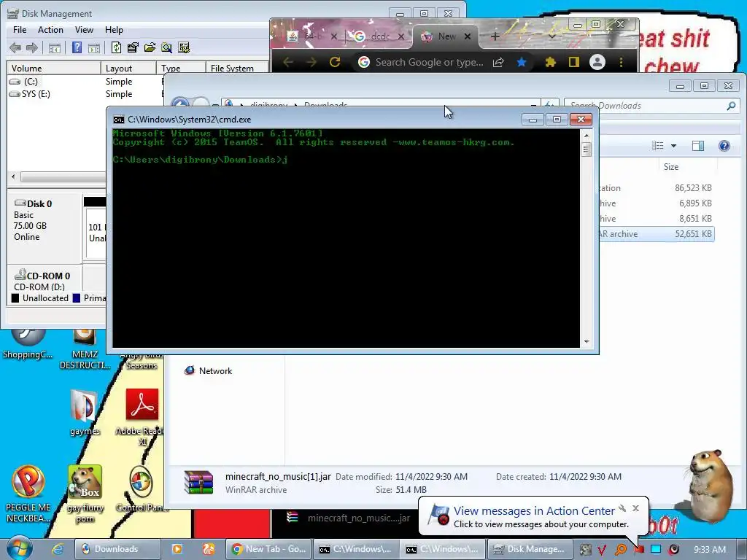747x560 pixels.
Task: Open Chrome Extensions puzzle icon
Action: [550, 62]
